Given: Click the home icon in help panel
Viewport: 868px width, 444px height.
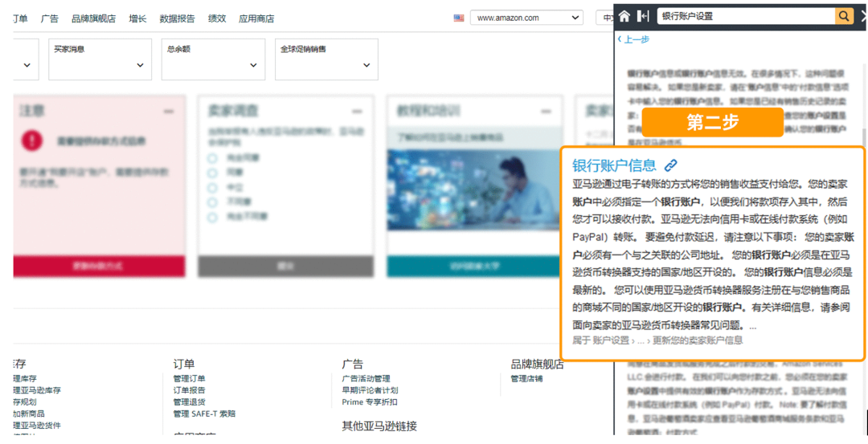Looking at the screenshot, I should point(624,16).
